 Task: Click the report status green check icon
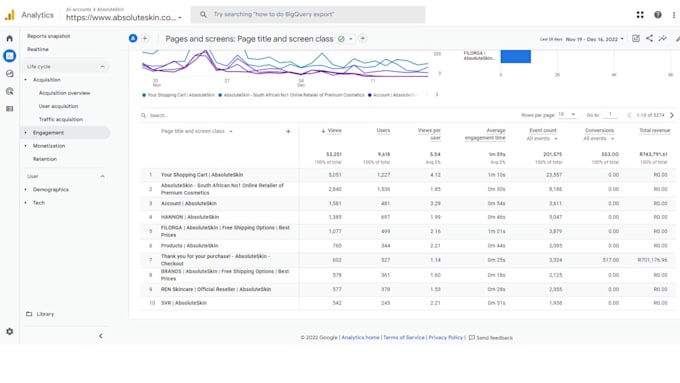341,39
